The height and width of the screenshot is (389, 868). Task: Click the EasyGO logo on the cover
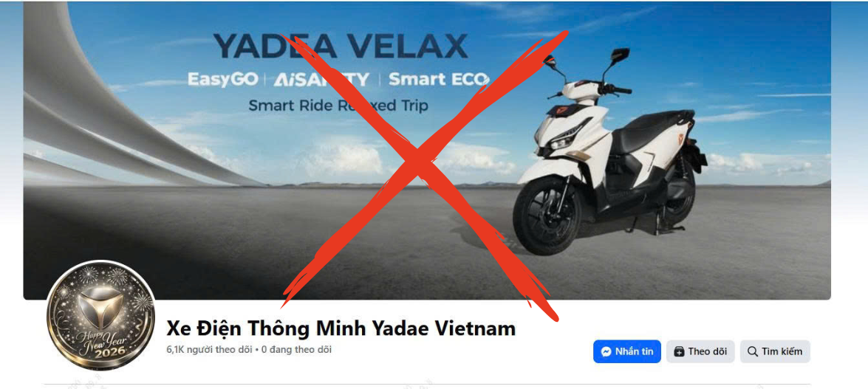[x=223, y=80]
